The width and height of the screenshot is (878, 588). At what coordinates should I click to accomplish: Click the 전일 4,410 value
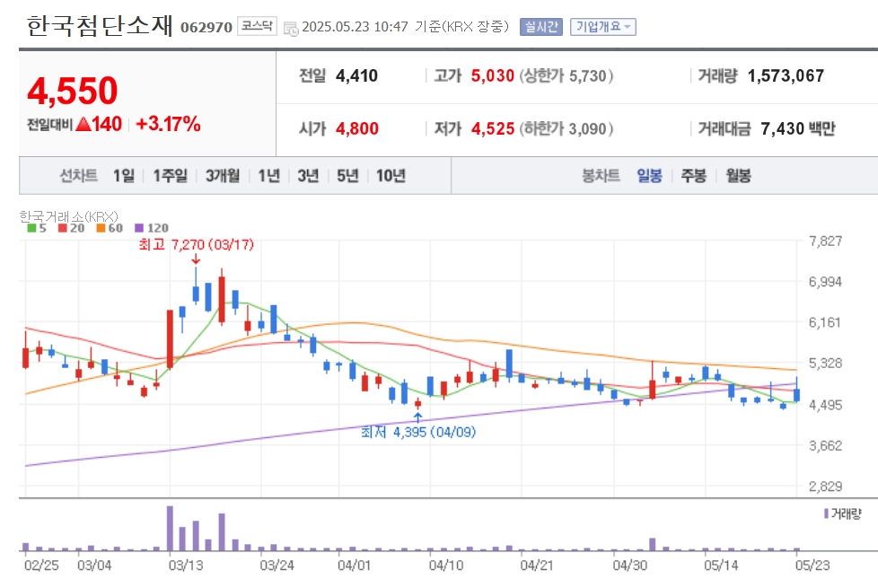tap(356, 75)
